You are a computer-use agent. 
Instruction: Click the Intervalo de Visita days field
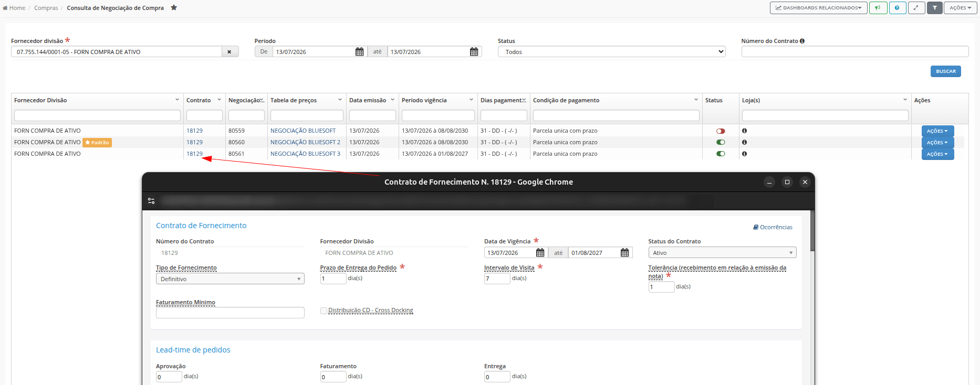coord(497,279)
